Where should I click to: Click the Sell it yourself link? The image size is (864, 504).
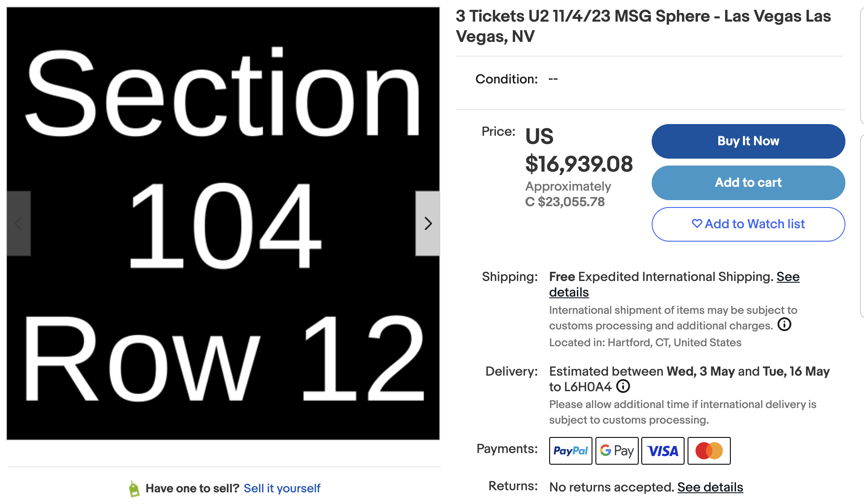[282, 488]
